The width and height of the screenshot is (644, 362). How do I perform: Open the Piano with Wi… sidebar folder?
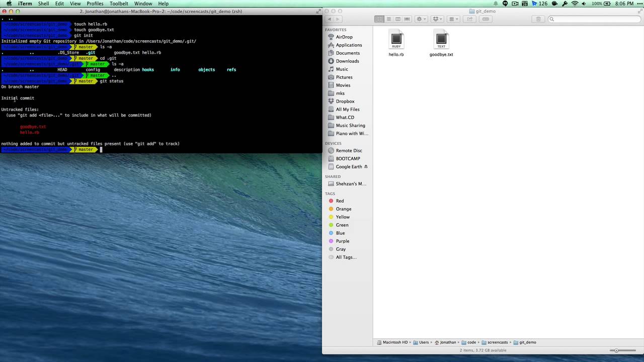(352, 133)
